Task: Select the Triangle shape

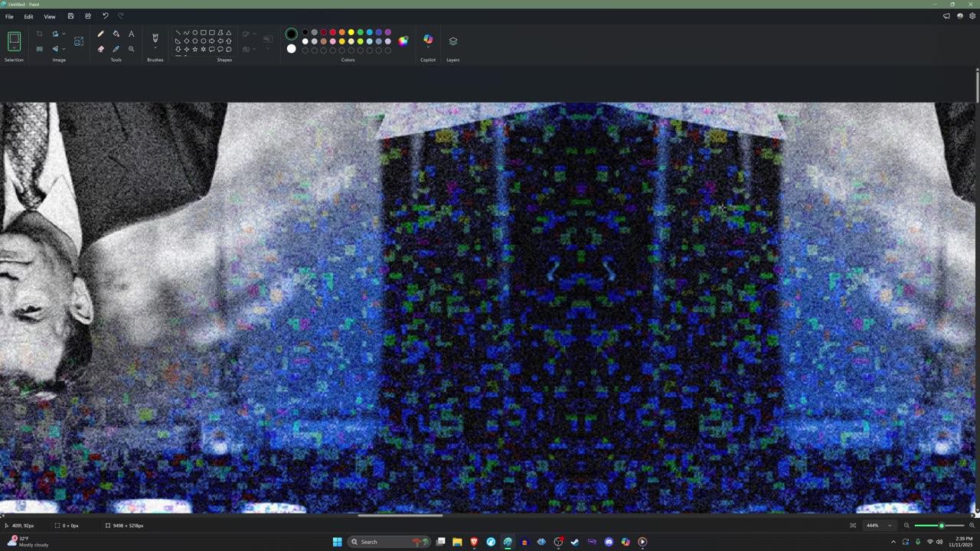Action: pos(228,32)
